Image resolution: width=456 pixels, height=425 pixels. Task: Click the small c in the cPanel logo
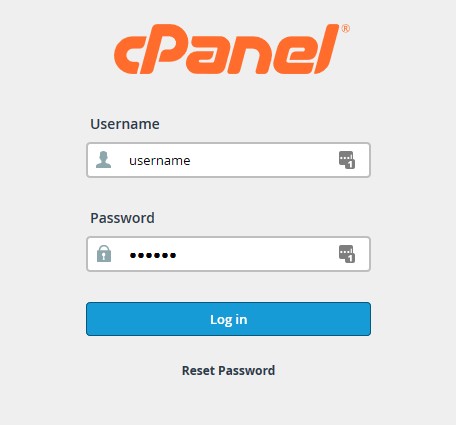[x=127, y=55]
